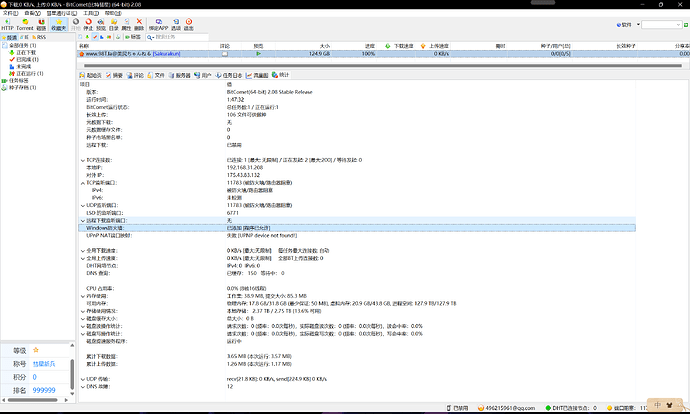Collapse the memory usage (内存使用) row
Screen dimensions: 690x414
pyautogui.click(x=83, y=296)
